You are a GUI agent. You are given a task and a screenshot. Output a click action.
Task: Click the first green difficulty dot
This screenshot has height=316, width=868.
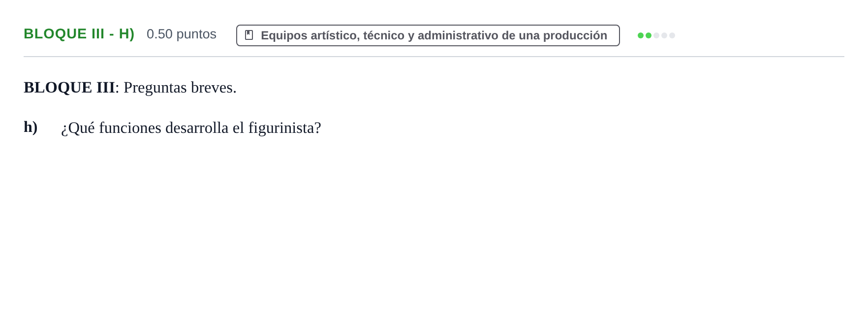click(x=641, y=35)
